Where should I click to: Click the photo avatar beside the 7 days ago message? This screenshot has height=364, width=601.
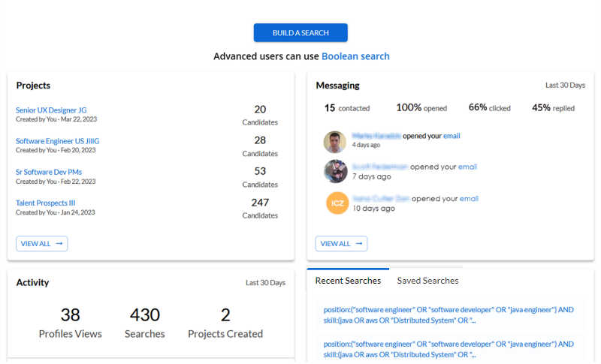(x=335, y=171)
